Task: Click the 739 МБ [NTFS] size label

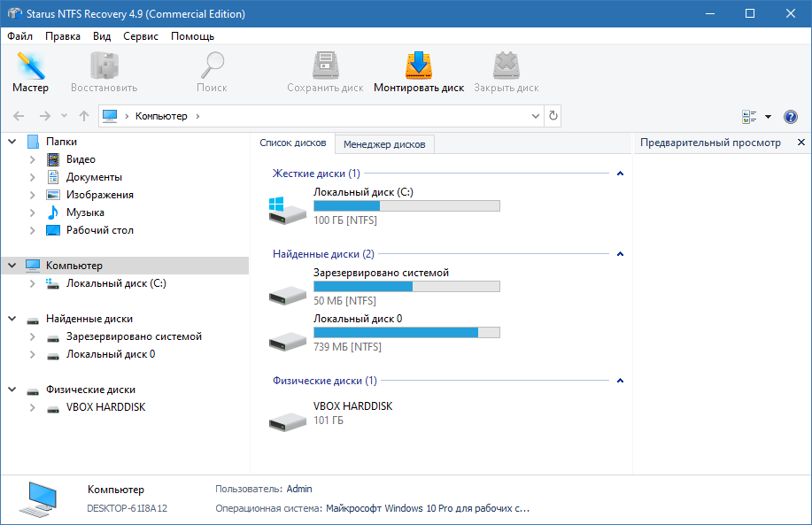Action: point(347,347)
